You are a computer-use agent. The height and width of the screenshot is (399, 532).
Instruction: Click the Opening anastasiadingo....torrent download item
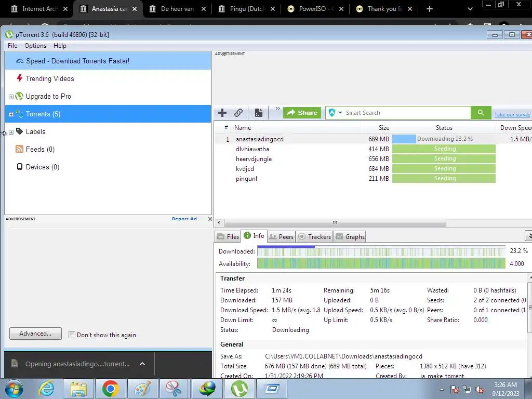77,364
